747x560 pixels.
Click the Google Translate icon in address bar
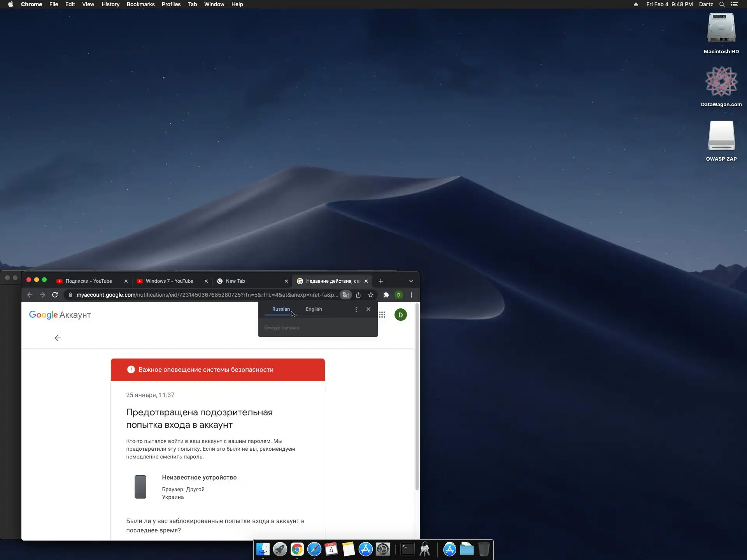click(345, 295)
